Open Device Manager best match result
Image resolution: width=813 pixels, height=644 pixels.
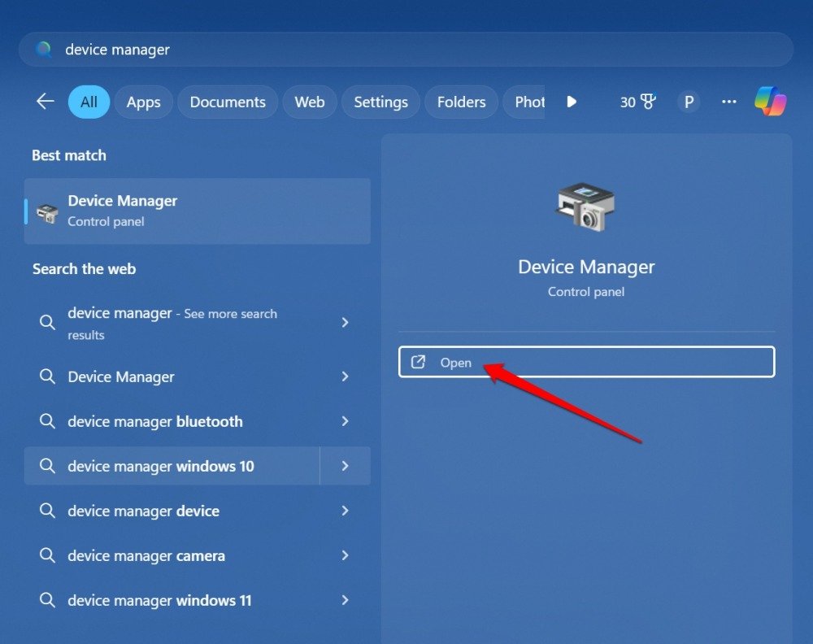pyautogui.click(x=197, y=211)
